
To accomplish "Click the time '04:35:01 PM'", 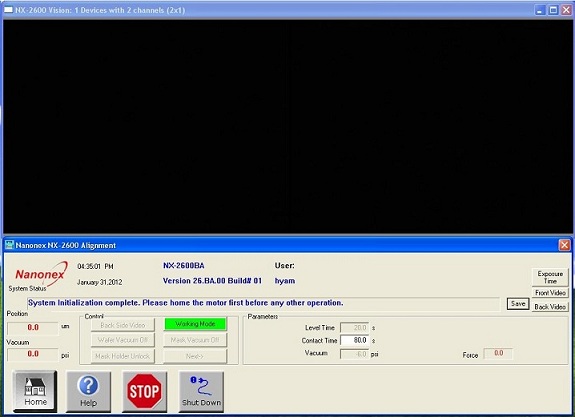I will (x=95, y=266).
